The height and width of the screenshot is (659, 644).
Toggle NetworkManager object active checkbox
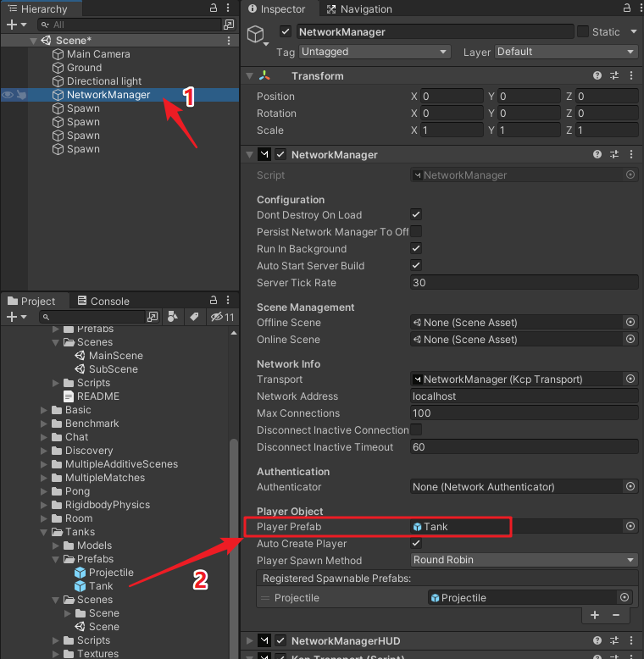click(286, 31)
